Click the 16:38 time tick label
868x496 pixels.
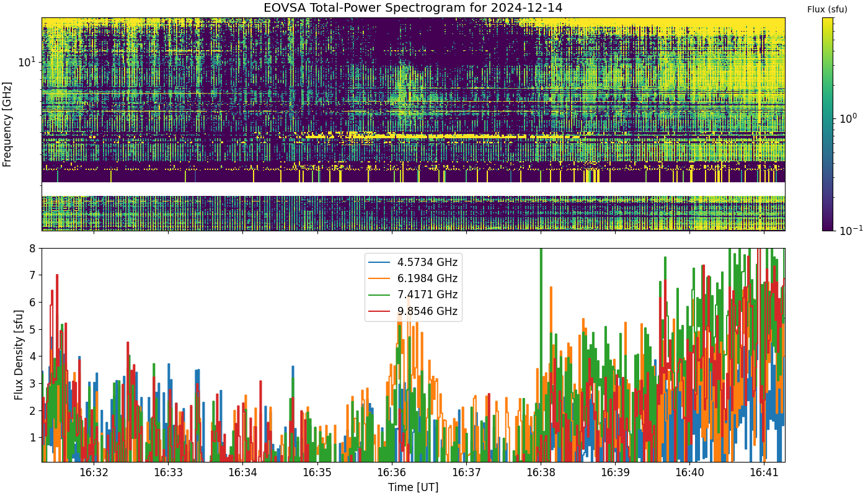541,472
